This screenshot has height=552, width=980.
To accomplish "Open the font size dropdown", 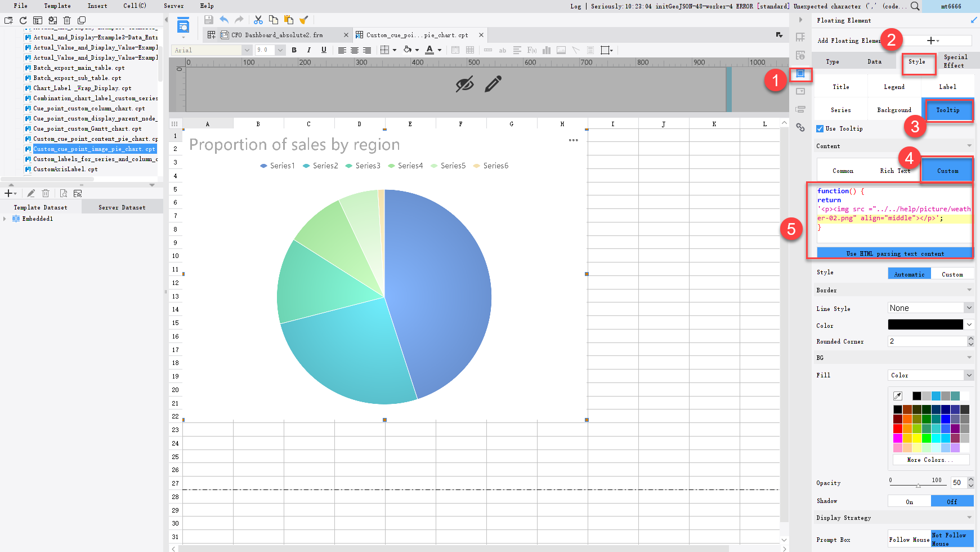I will pyautogui.click(x=280, y=50).
